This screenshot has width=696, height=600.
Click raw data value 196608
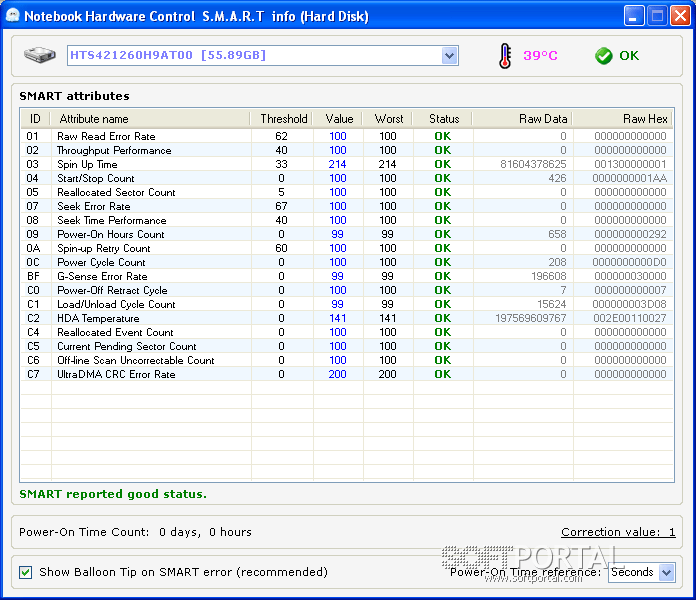point(549,276)
